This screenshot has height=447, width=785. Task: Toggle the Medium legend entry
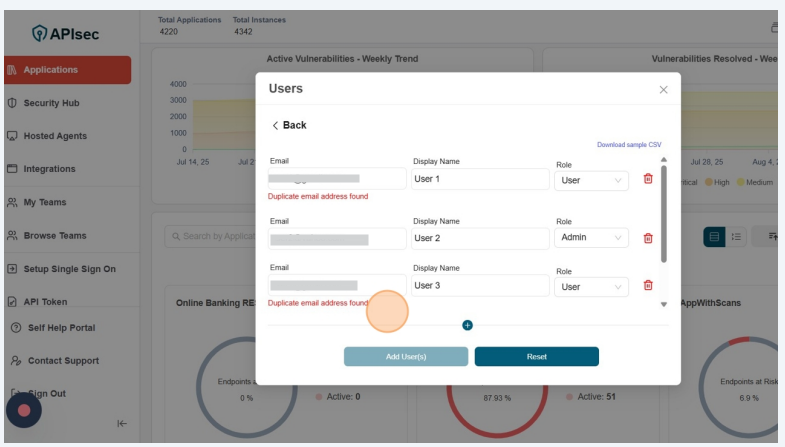[755, 182]
